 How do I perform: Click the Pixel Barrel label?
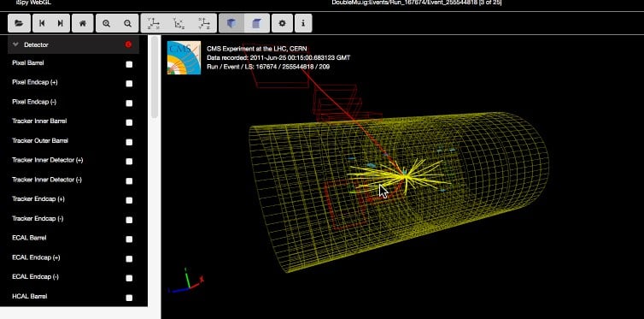pyautogui.click(x=28, y=63)
